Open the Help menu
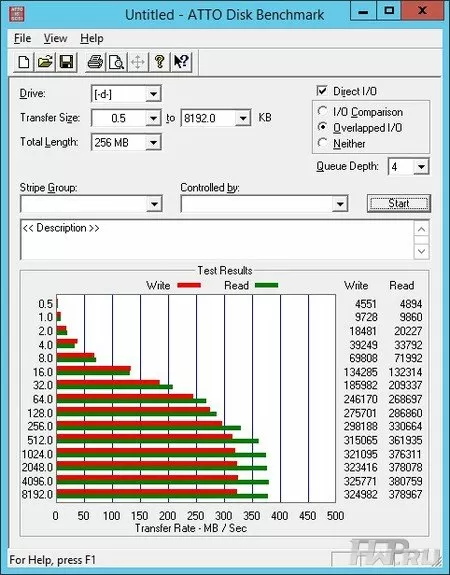Viewport: 450px width, 575px height. [92, 38]
